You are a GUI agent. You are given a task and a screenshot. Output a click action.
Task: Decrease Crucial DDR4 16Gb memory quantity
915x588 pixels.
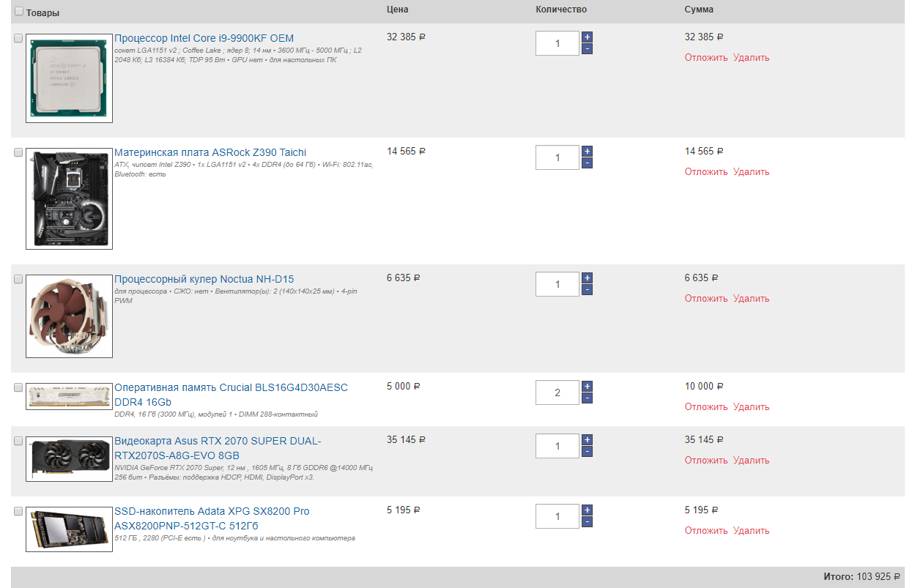(587, 398)
